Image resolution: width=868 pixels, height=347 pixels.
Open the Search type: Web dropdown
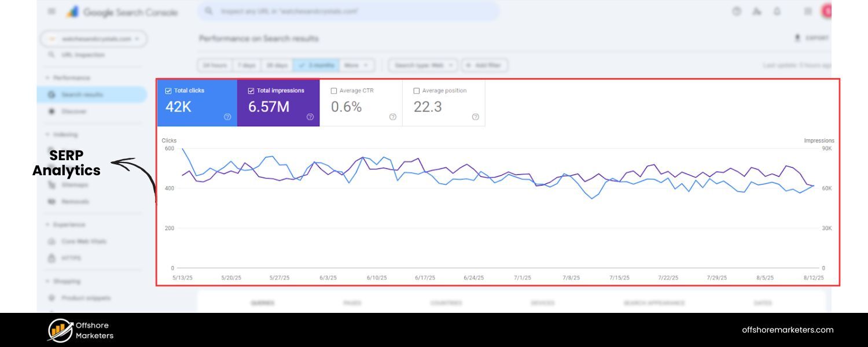tap(422, 65)
